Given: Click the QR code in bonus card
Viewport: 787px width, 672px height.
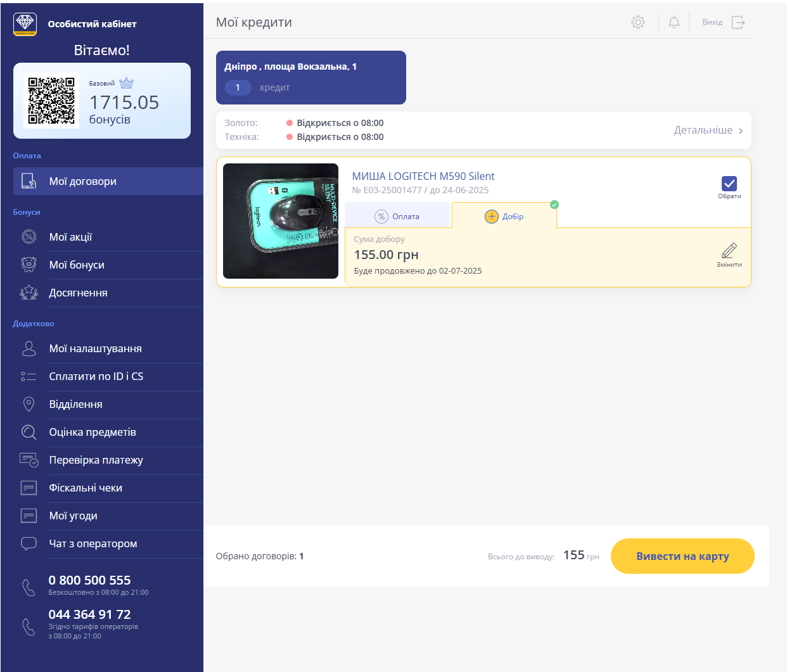Looking at the screenshot, I should (51, 101).
